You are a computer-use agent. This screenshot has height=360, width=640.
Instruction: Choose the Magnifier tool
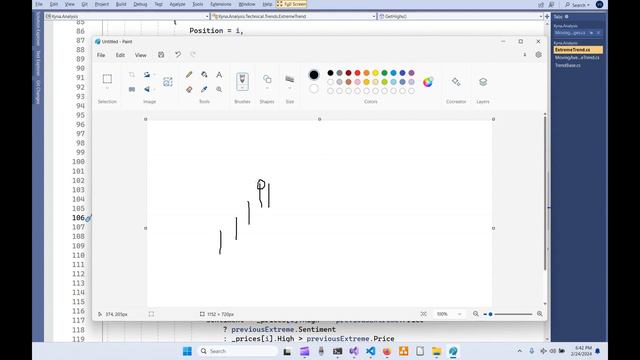(219, 89)
